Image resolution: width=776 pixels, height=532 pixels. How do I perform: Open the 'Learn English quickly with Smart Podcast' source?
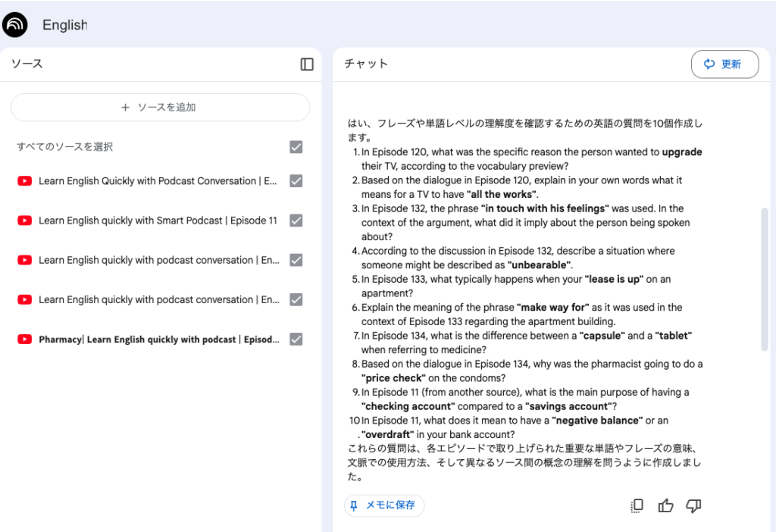coord(158,221)
